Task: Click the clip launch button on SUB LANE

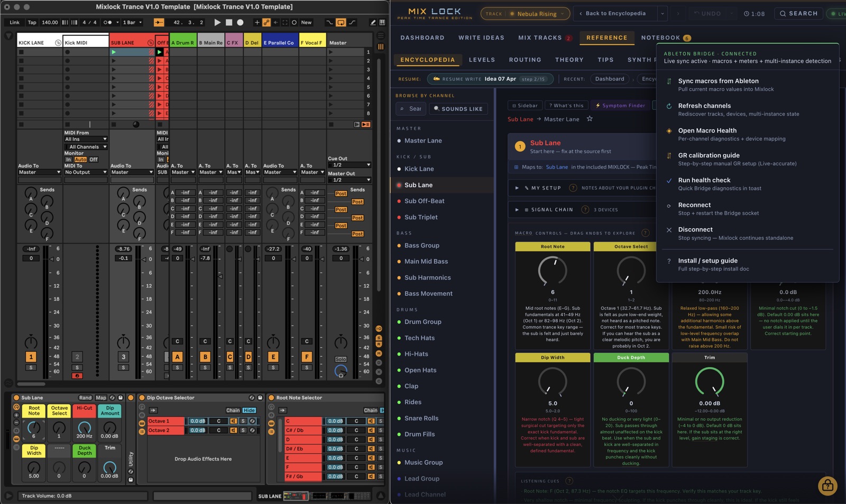Action: tap(114, 52)
